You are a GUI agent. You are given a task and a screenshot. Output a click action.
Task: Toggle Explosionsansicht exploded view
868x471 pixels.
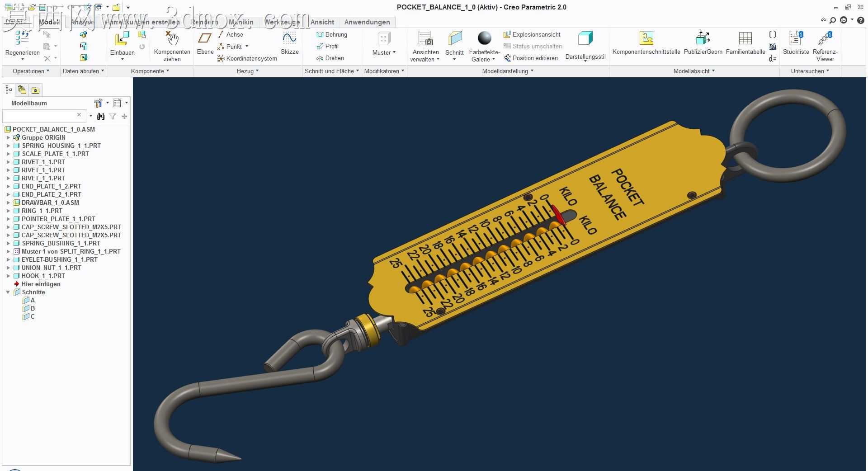[x=532, y=34]
